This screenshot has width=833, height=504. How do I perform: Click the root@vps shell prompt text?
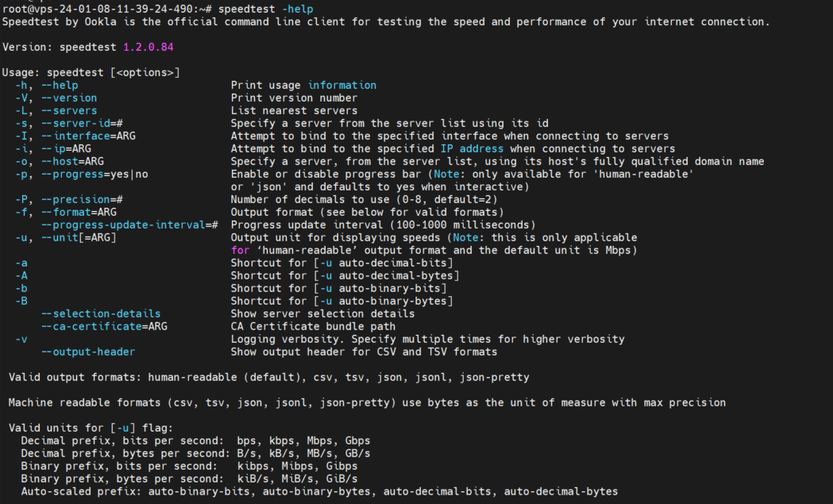coord(103,9)
